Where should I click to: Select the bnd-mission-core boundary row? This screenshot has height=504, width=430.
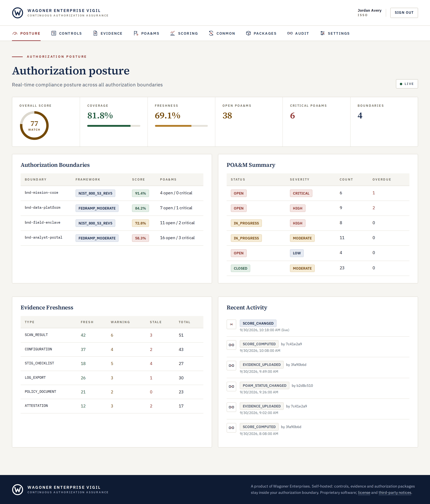tap(112, 193)
